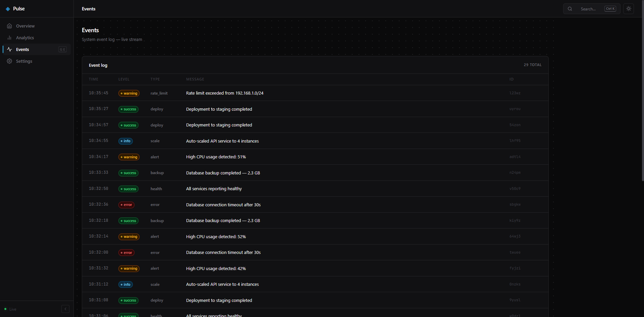This screenshot has height=317, width=644.
Task: Click the backup type at 10:32:18
Action: pyautogui.click(x=157, y=221)
